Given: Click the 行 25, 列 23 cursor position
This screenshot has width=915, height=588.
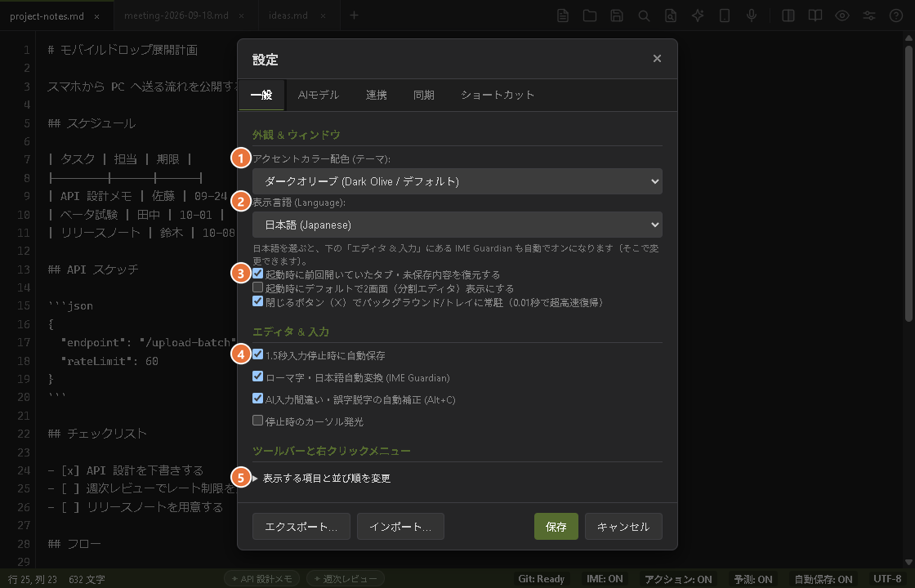Looking at the screenshot, I should (x=33, y=579).
